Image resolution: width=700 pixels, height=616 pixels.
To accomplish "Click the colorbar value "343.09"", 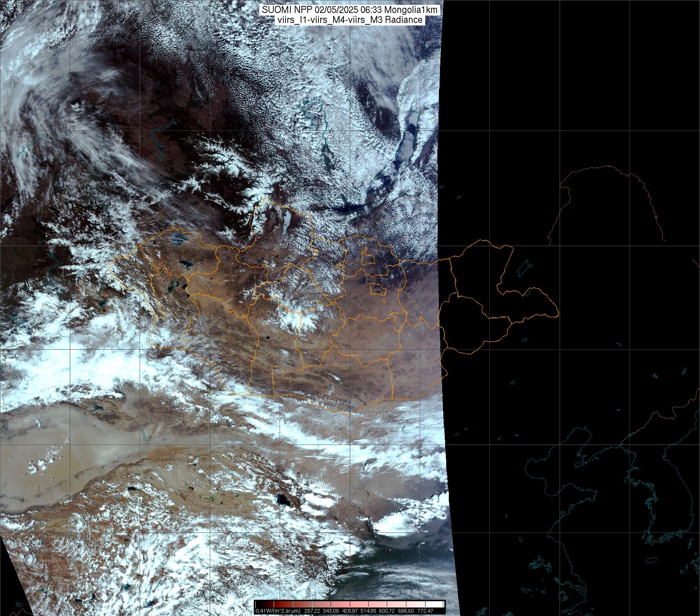I will pos(331,611).
